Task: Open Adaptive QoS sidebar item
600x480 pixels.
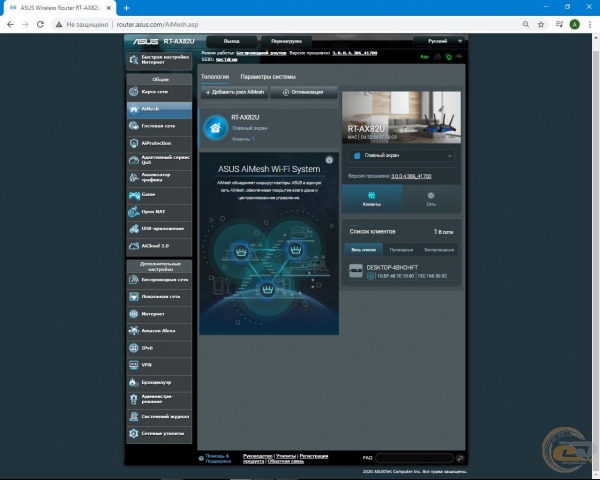Action: (159, 160)
